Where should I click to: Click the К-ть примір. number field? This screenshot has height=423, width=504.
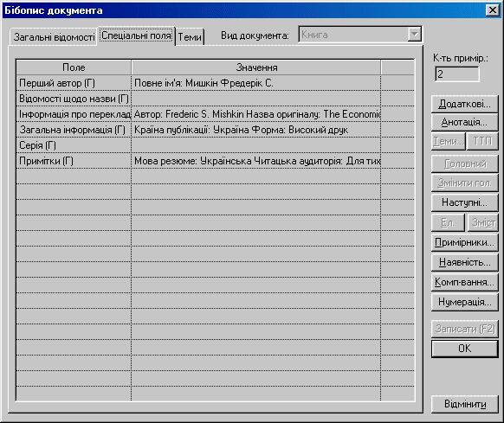point(456,74)
